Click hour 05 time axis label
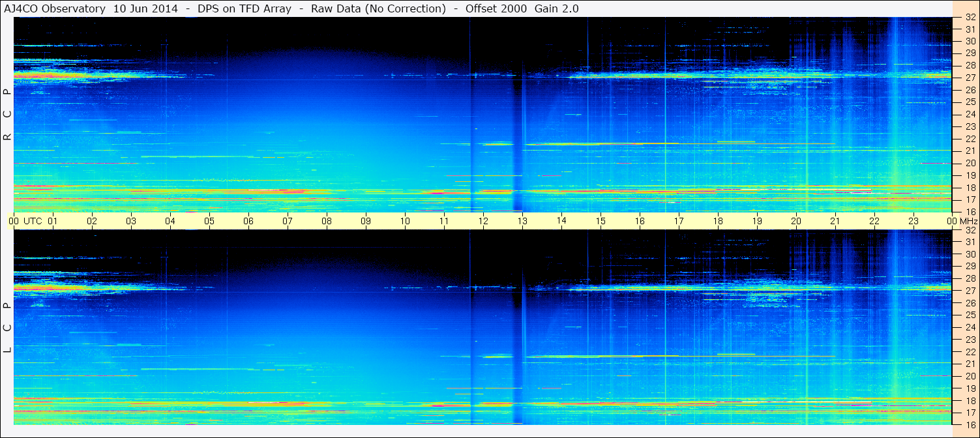Viewport: 980px width, 438px height. click(x=209, y=221)
